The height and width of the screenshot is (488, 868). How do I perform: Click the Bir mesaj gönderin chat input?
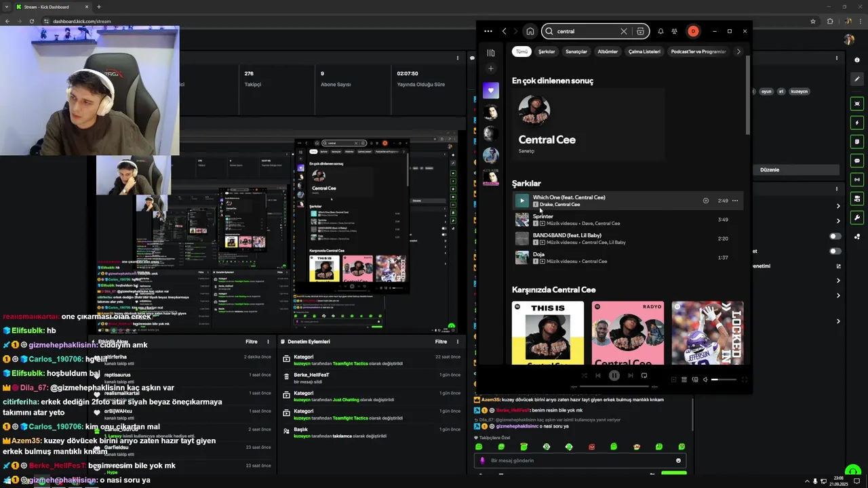[580, 461]
